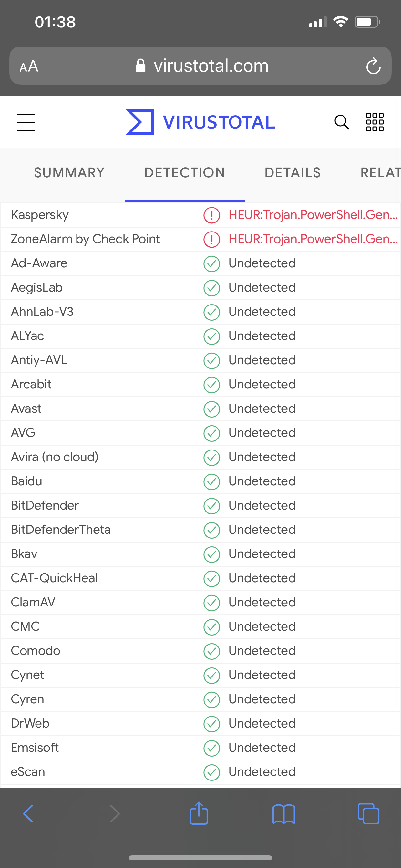Tap the VirusTotal logo
401x868 pixels.
[200, 122]
